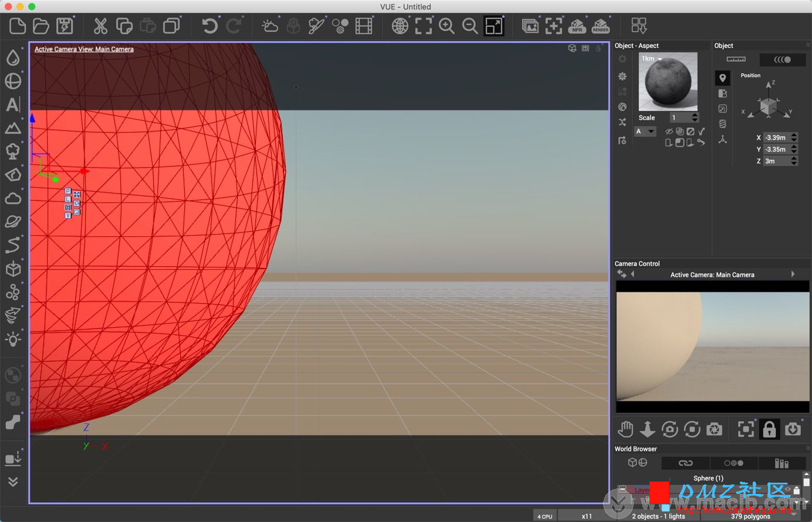
Task: Toggle the Layer visibility eye
Action: pyautogui.click(x=787, y=489)
